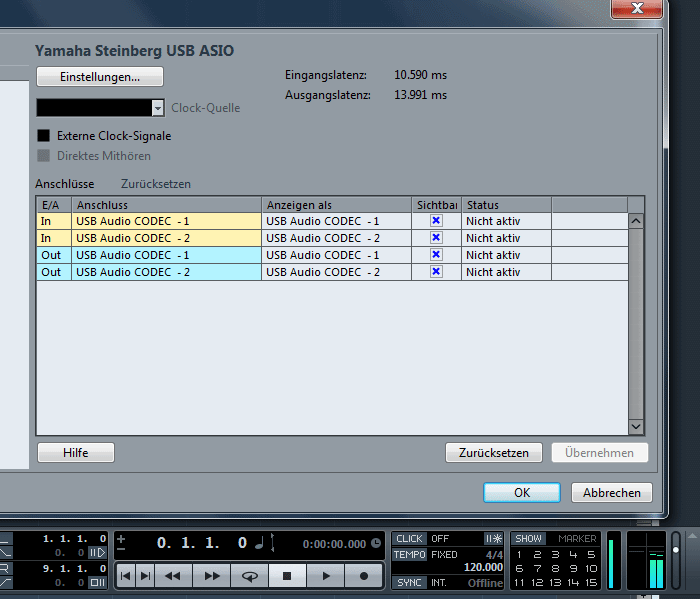Click the exchange time formats arrows icon

273,543
